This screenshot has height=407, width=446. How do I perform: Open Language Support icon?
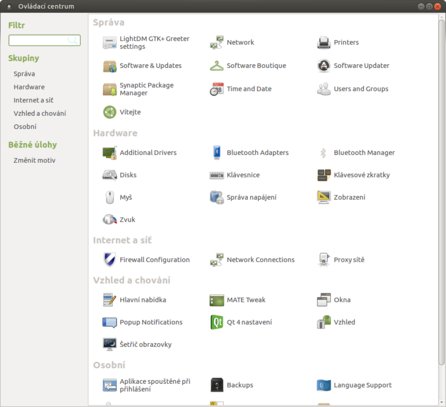324,385
